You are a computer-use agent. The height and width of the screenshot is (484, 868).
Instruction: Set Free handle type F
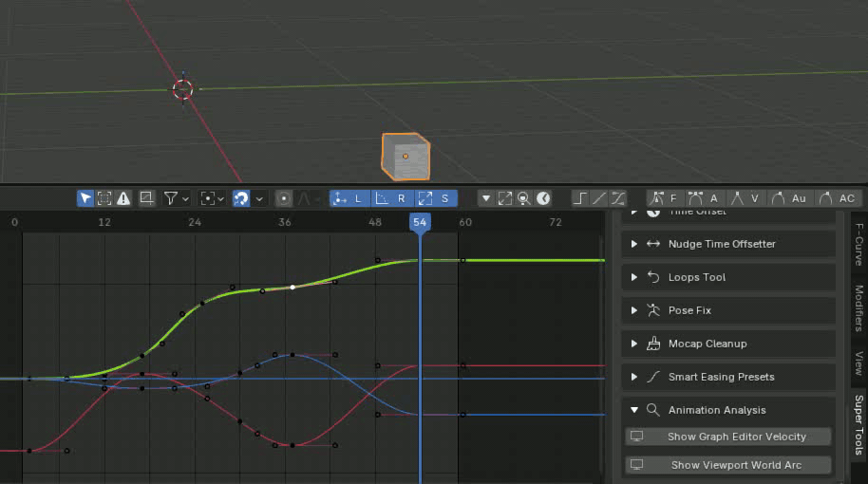click(666, 198)
